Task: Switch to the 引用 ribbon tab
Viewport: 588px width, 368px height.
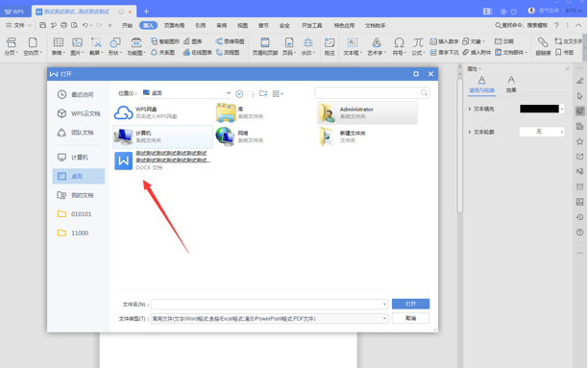Action: 200,26
